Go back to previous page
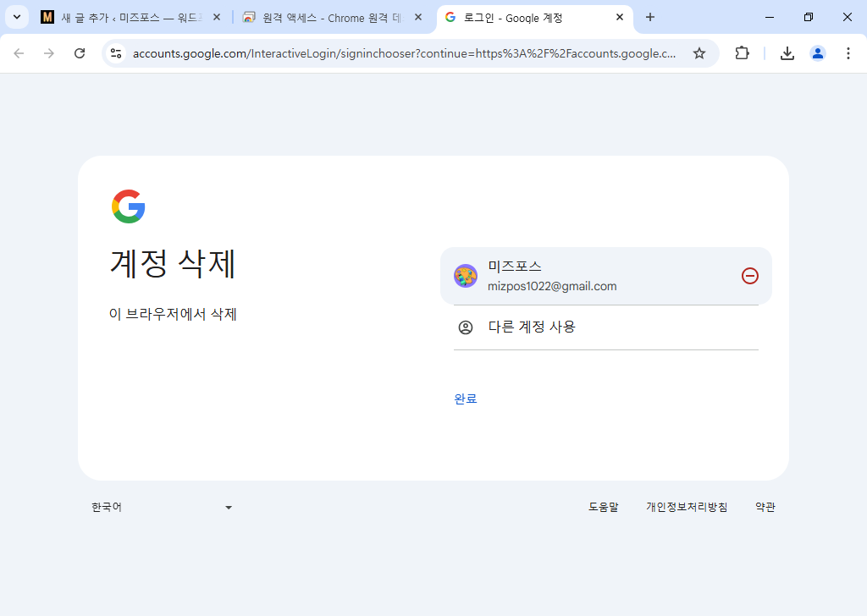Screen dimensions: 867x616 coord(19,53)
